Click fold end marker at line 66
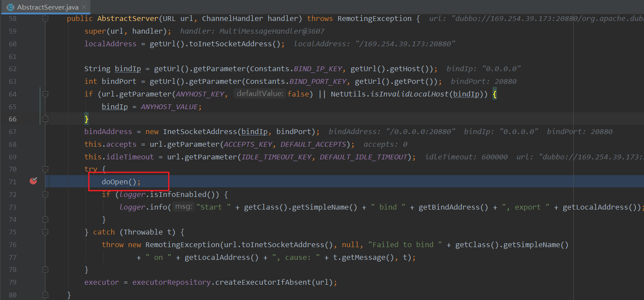644x300 pixels. [45, 119]
